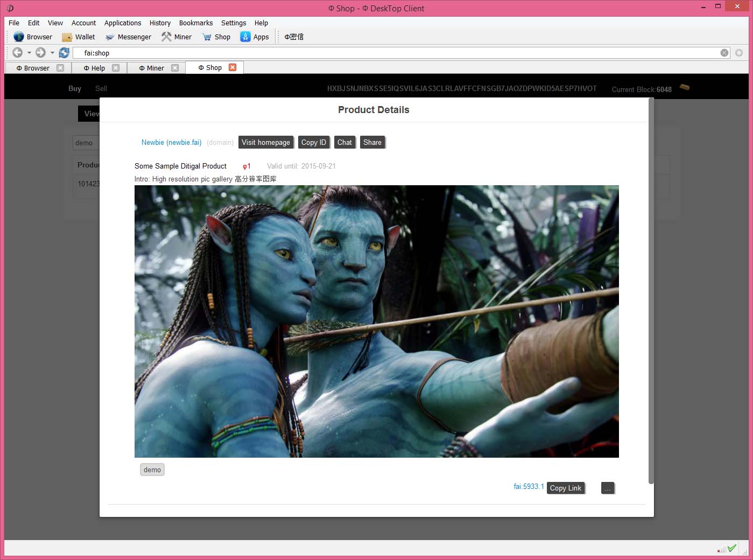Click the (domain) label next to seller

click(x=220, y=142)
